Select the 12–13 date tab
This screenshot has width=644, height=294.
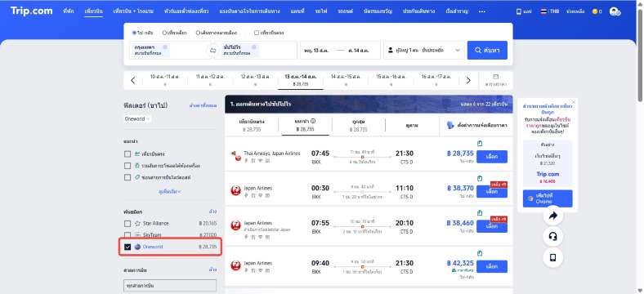point(255,80)
